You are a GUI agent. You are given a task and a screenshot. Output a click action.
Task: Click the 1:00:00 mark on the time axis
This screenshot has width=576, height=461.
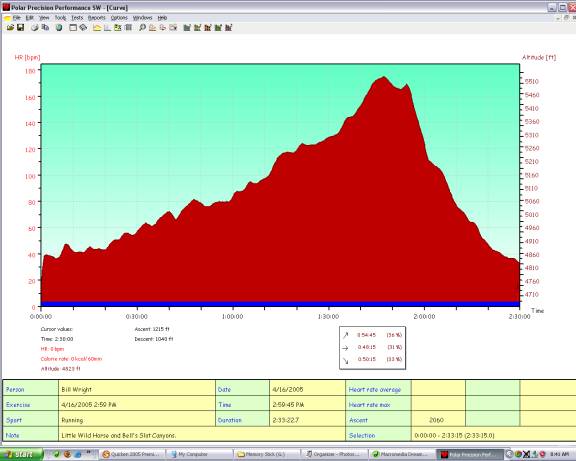233,317
